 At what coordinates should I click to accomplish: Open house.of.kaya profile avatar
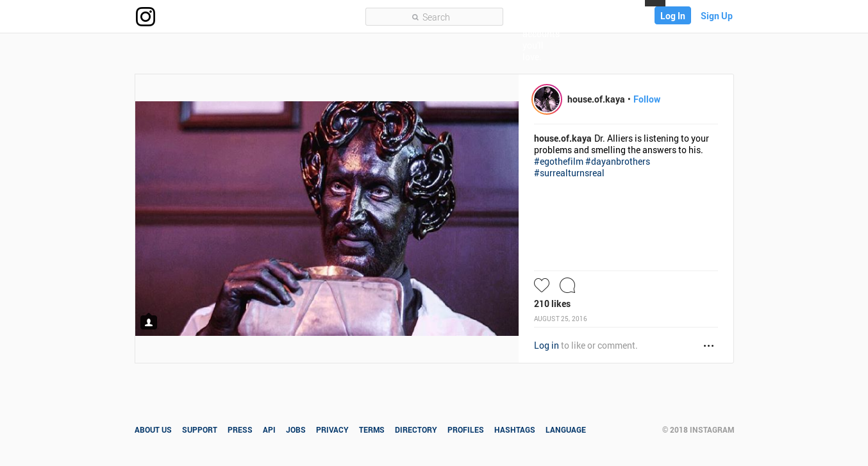tap(547, 99)
